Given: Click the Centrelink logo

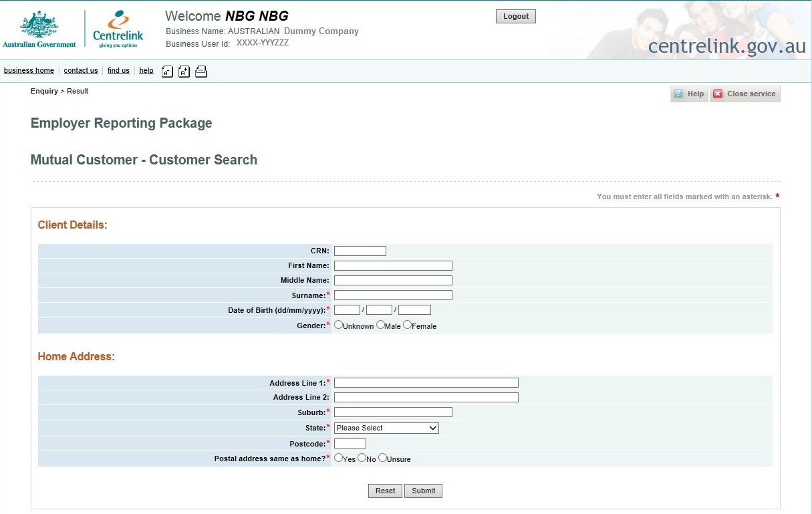Looking at the screenshot, I should click(x=118, y=29).
